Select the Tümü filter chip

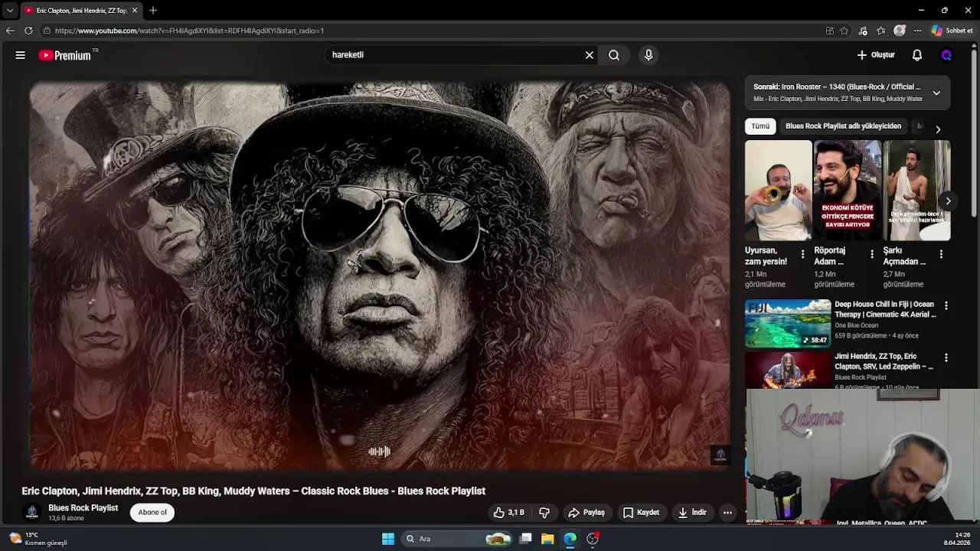(760, 126)
